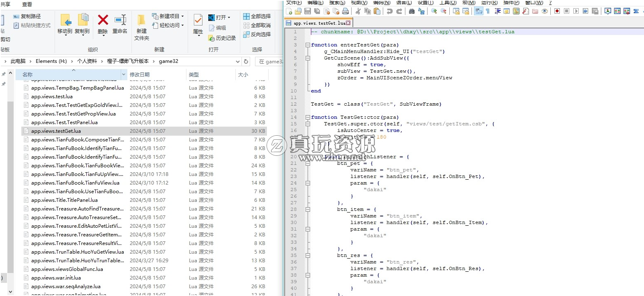This screenshot has height=296, width=644.
Task: Open the address bar history dropdown in Explorer
Action: [x=238, y=61]
